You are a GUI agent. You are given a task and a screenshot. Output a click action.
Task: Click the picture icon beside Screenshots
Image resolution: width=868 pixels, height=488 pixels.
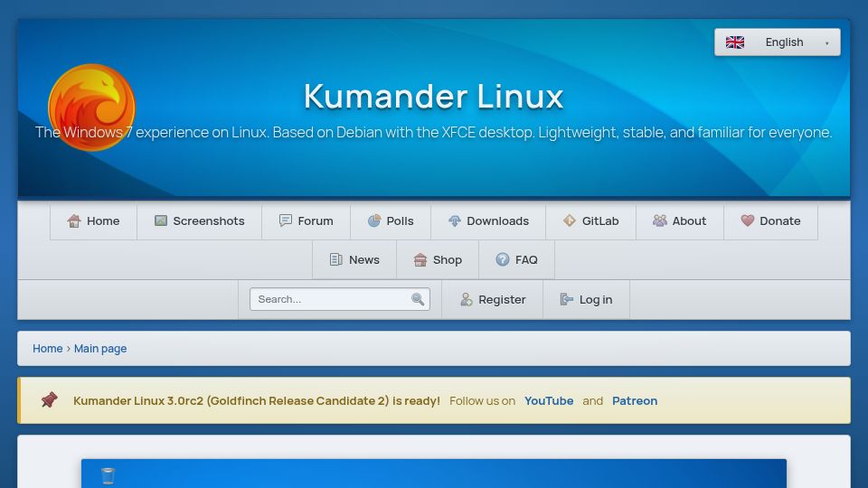[161, 221]
